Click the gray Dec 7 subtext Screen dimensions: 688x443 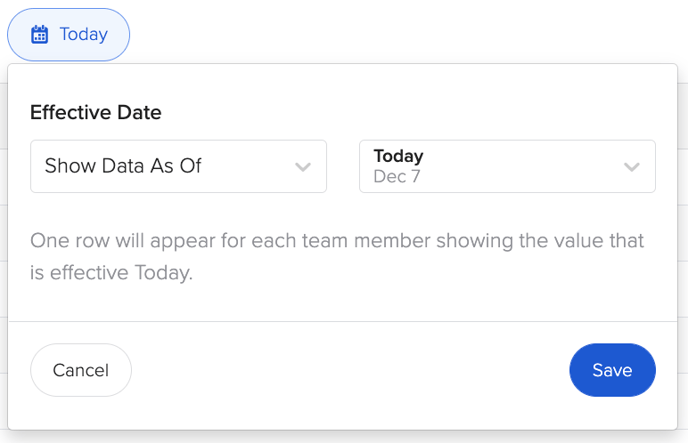[x=397, y=176]
